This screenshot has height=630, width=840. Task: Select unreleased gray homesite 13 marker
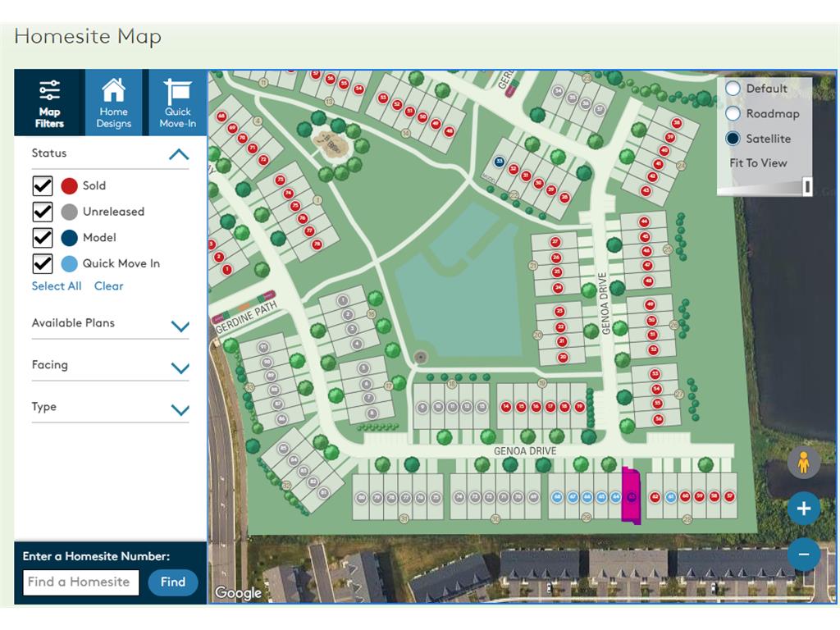[x=482, y=407]
